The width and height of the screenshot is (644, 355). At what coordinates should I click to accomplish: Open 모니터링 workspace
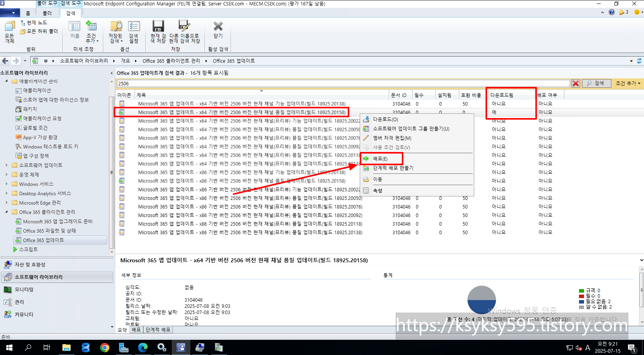coord(57,290)
